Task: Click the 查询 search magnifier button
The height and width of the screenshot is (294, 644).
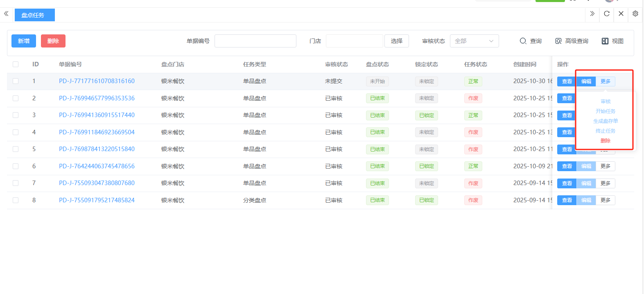Action: pyautogui.click(x=531, y=41)
